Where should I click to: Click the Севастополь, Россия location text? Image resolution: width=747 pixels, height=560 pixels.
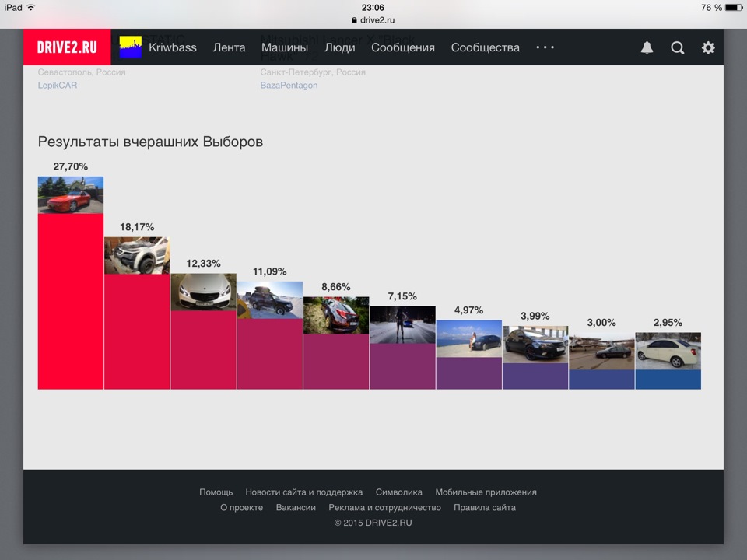click(x=82, y=72)
